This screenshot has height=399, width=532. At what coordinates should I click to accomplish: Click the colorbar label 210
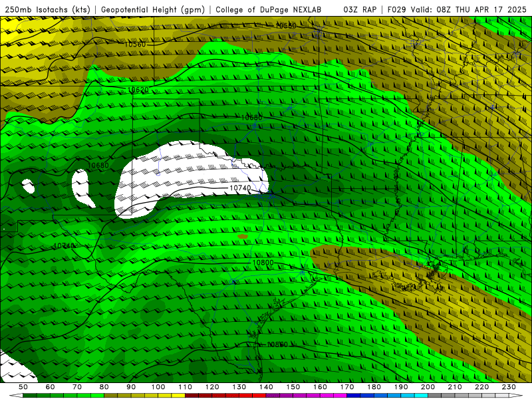pyautogui.click(x=455, y=387)
